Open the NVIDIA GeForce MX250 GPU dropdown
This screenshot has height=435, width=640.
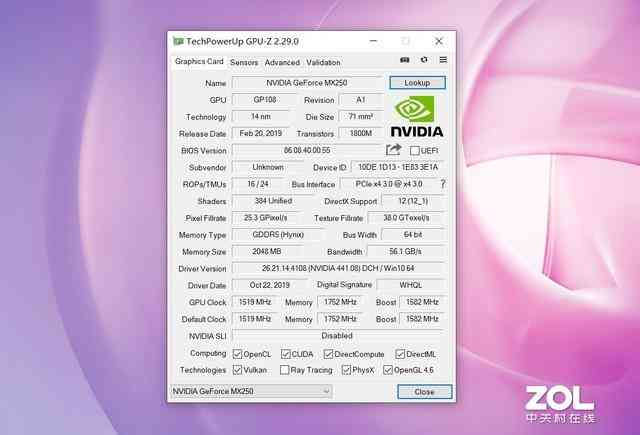click(251, 391)
